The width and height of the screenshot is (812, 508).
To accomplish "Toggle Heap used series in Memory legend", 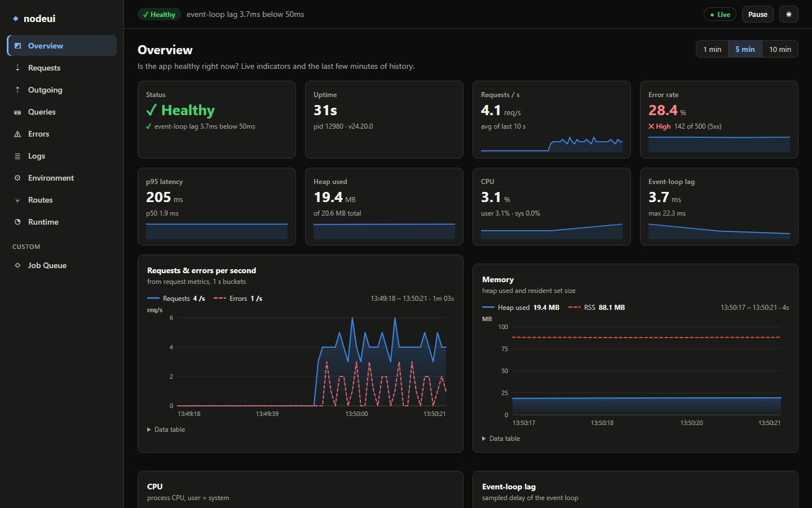I will (x=521, y=308).
